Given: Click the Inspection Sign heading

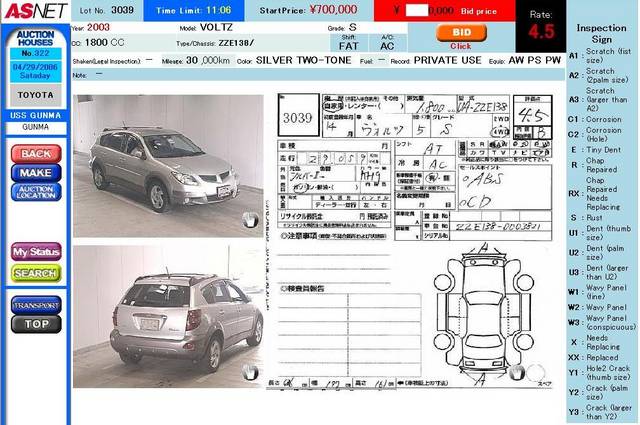Looking at the screenshot, I should point(601,33).
